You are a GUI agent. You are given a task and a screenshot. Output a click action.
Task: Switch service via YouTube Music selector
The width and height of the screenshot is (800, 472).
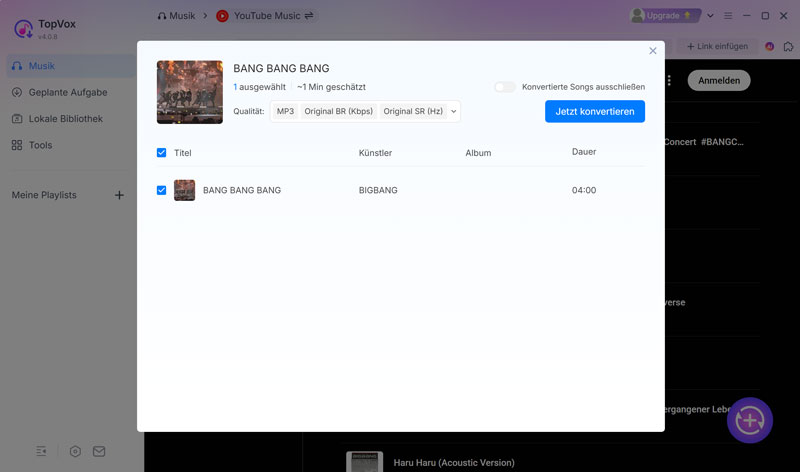265,16
